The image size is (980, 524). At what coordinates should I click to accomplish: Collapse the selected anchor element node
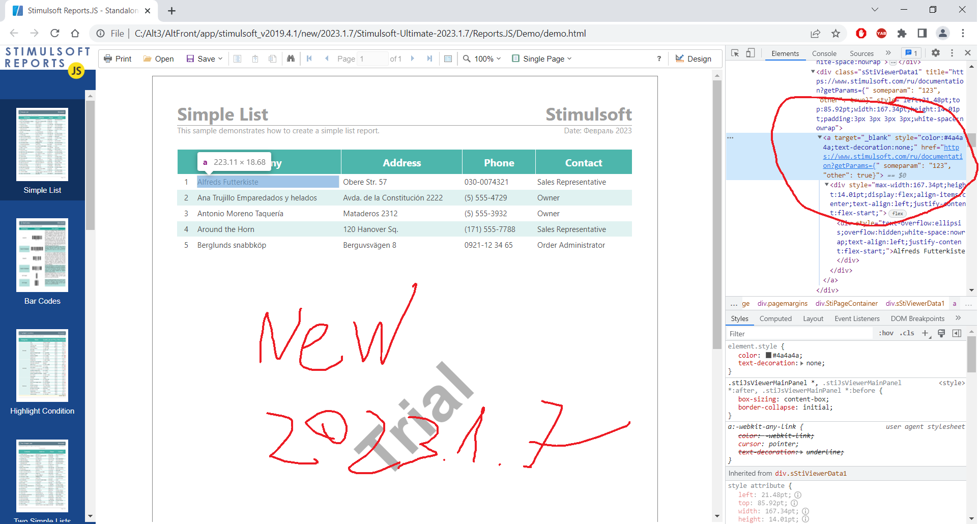tap(820, 137)
